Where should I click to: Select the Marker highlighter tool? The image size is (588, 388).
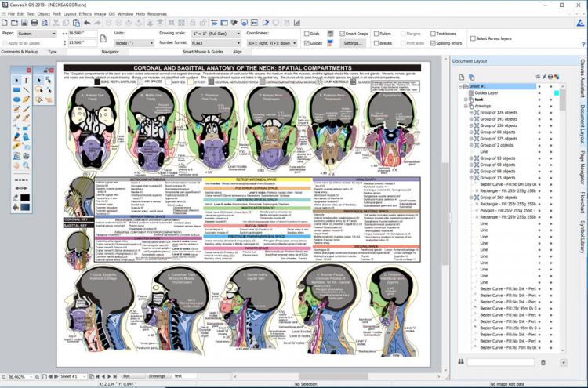pyautogui.click(x=16, y=137)
